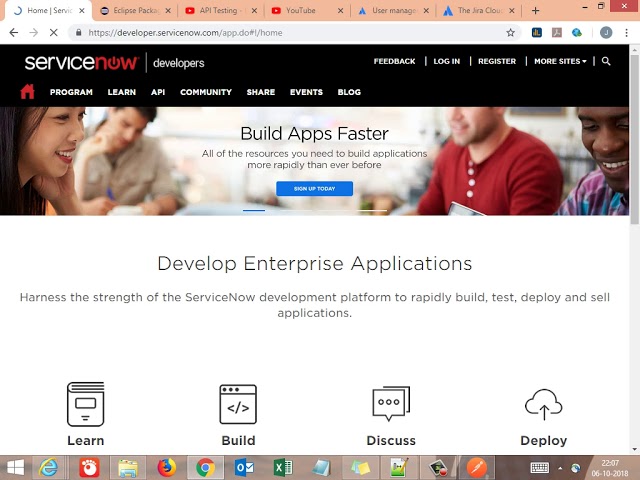640x480 pixels.
Task: Open File Explorer from the taskbar
Action: pos(128,468)
